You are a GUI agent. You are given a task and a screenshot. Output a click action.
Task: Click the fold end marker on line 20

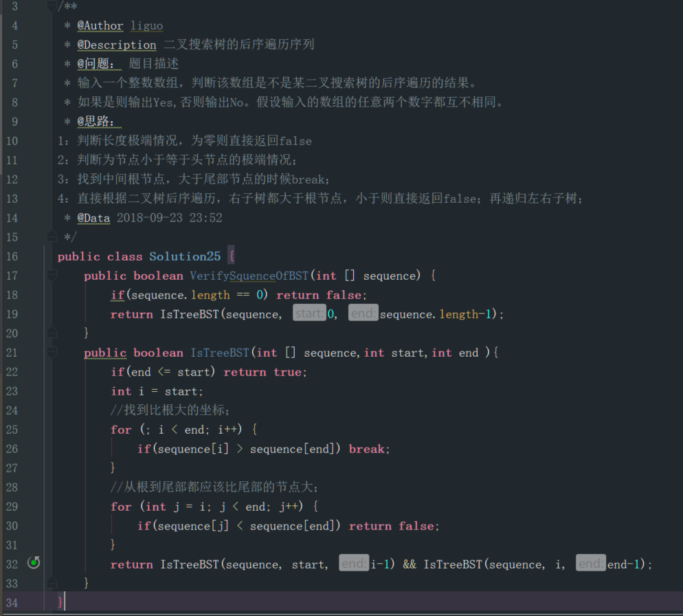(x=52, y=333)
